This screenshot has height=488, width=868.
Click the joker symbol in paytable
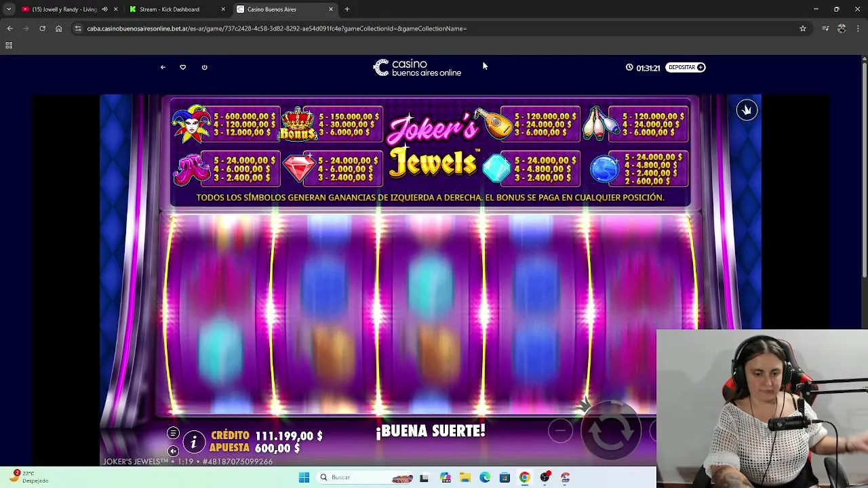coord(191,123)
